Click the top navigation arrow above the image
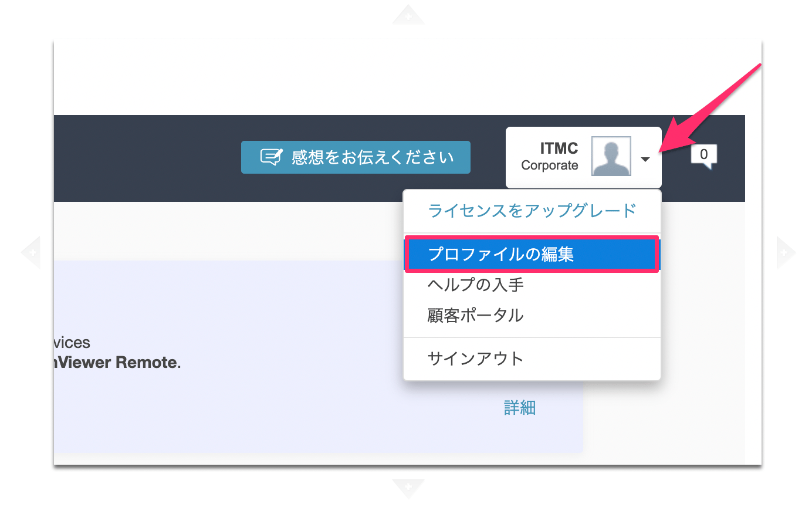 tap(408, 15)
